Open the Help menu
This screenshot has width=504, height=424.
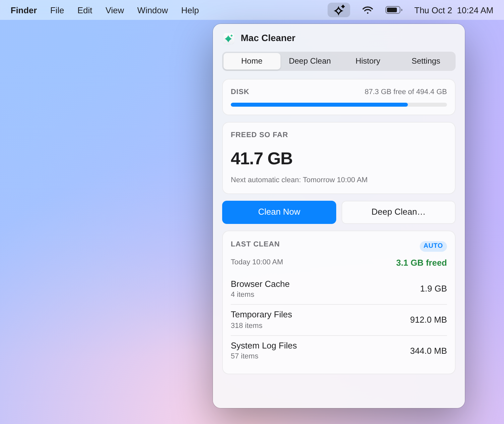tap(190, 10)
